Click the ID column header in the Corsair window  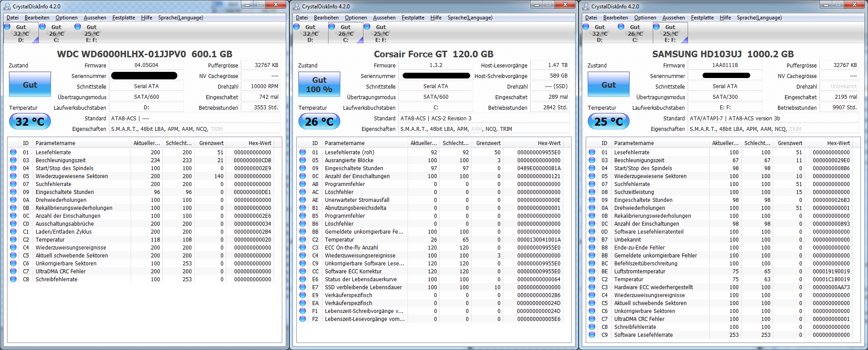coord(315,143)
